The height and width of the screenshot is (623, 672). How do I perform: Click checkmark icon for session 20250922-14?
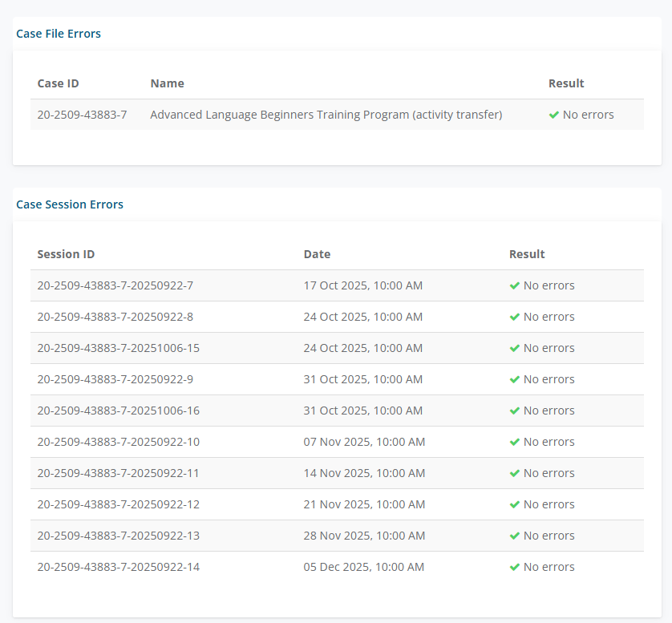point(515,567)
